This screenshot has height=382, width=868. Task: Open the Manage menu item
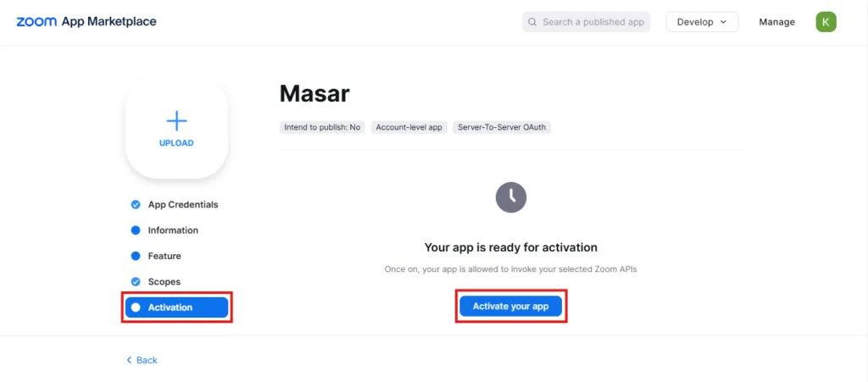pyautogui.click(x=776, y=22)
